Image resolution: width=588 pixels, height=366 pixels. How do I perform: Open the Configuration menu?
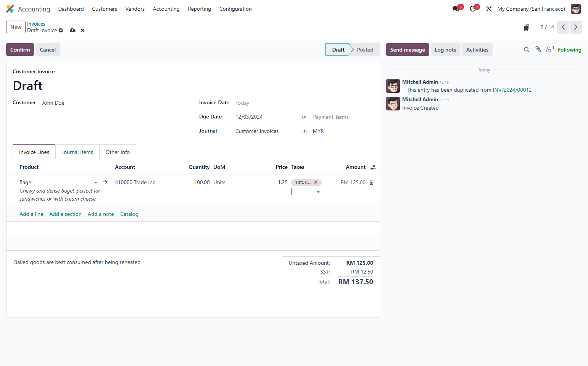coord(235,9)
